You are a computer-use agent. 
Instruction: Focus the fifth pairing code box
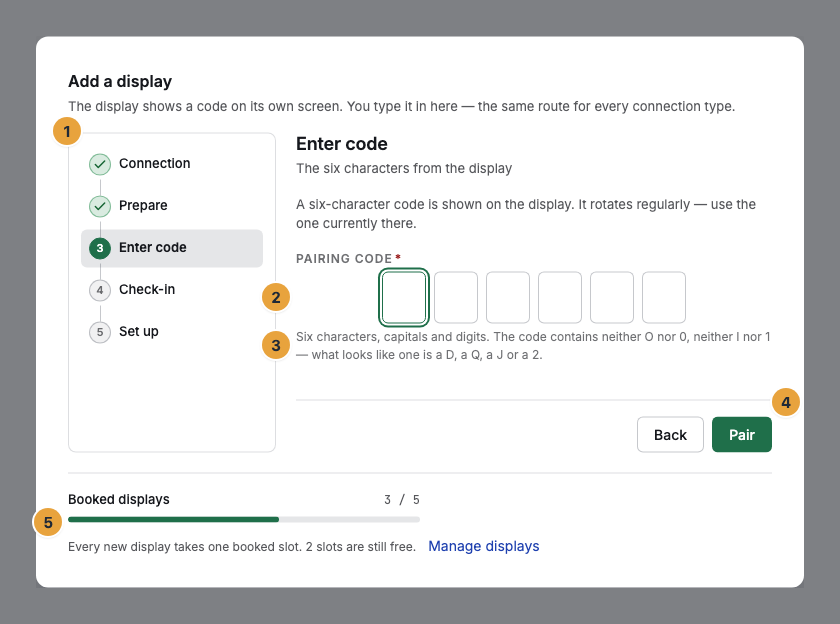pos(612,297)
